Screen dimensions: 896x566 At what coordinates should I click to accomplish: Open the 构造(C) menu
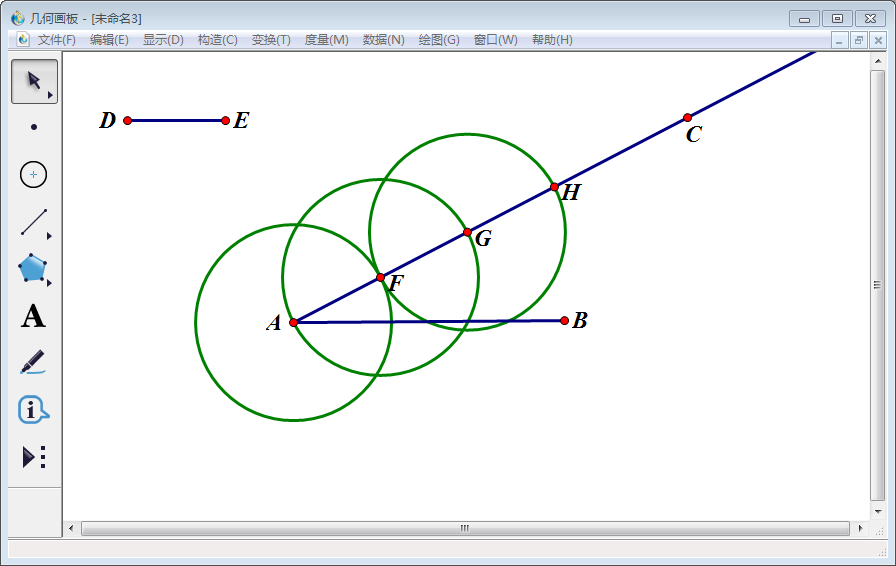tap(217, 40)
